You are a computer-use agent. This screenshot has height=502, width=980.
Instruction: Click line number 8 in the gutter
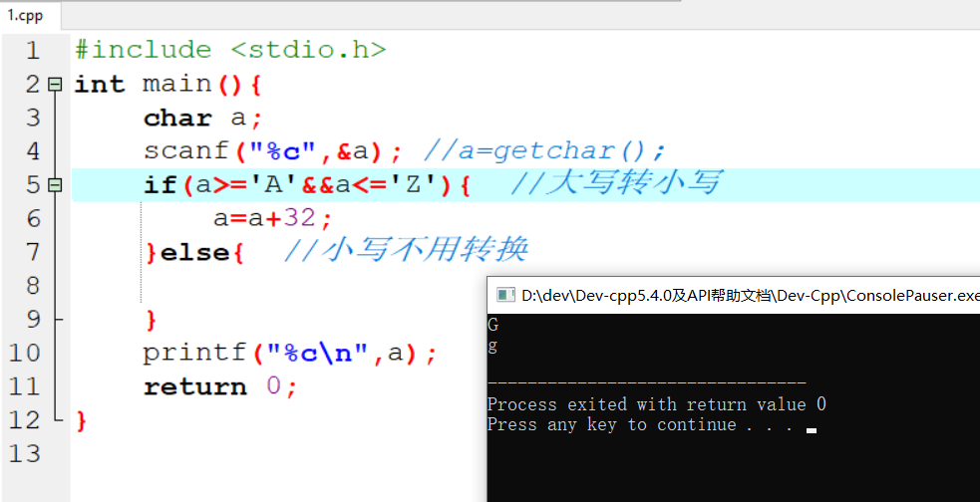tap(33, 287)
